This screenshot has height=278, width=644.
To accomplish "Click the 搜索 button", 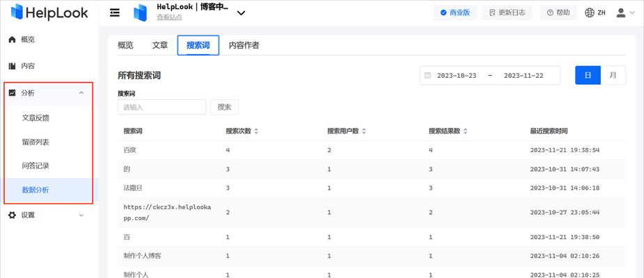I will (x=224, y=107).
